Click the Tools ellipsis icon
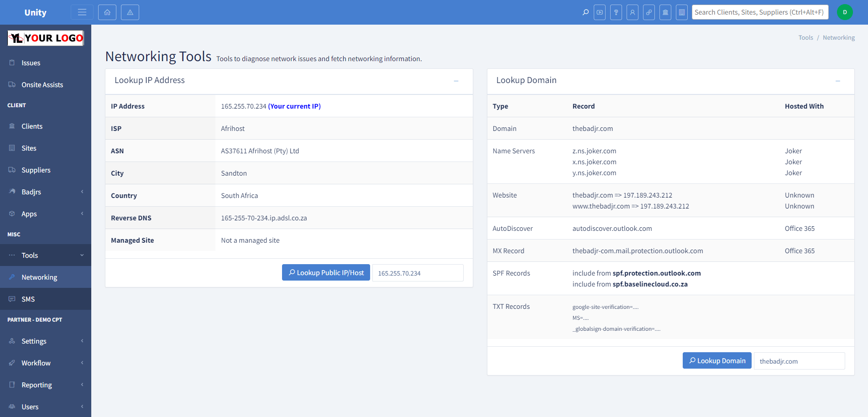868x417 pixels. (x=12, y=255)
